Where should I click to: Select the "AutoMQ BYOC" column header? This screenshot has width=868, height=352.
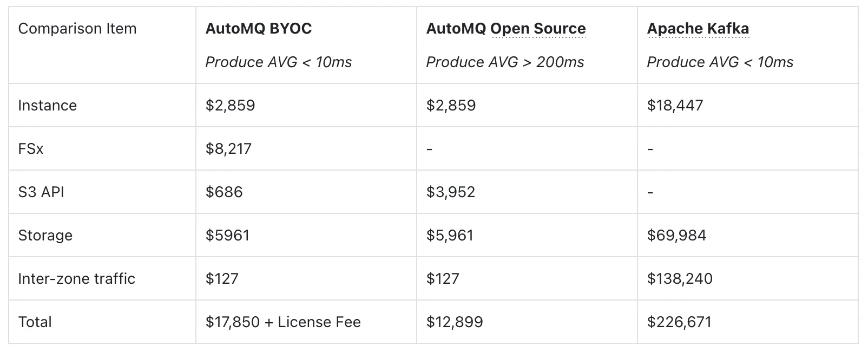tap(258, 29)
